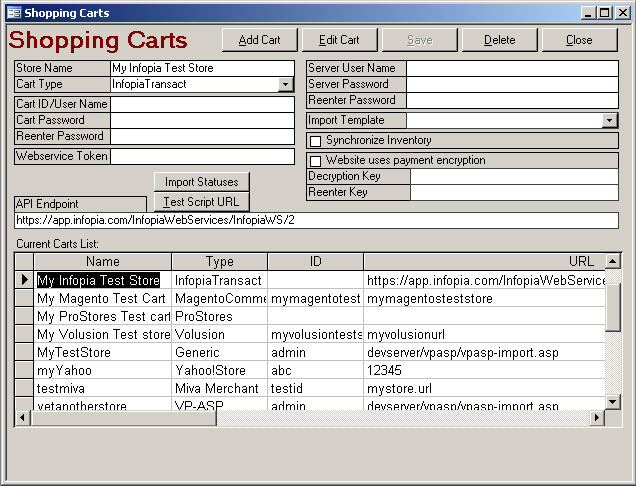Click list vertical scrollbar up arrow
Image resolution: width=636 pixels, height=486 pixels.
(x=613, y=261)
